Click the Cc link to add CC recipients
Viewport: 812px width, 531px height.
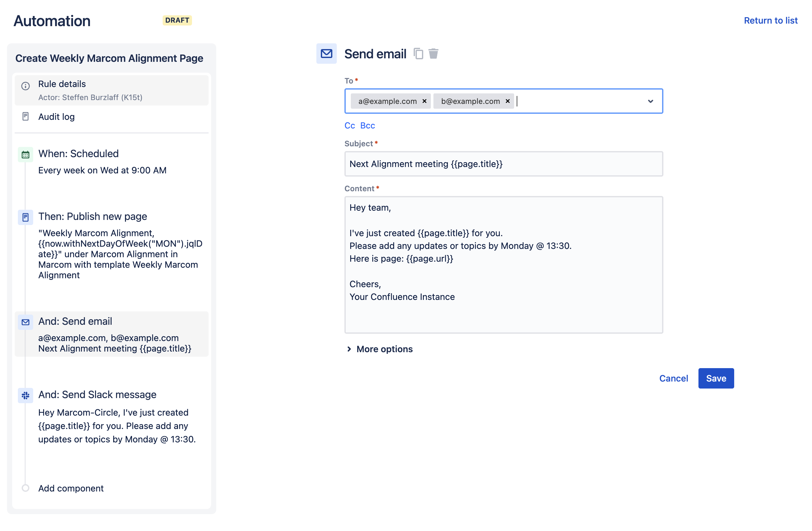click(350, 125)
